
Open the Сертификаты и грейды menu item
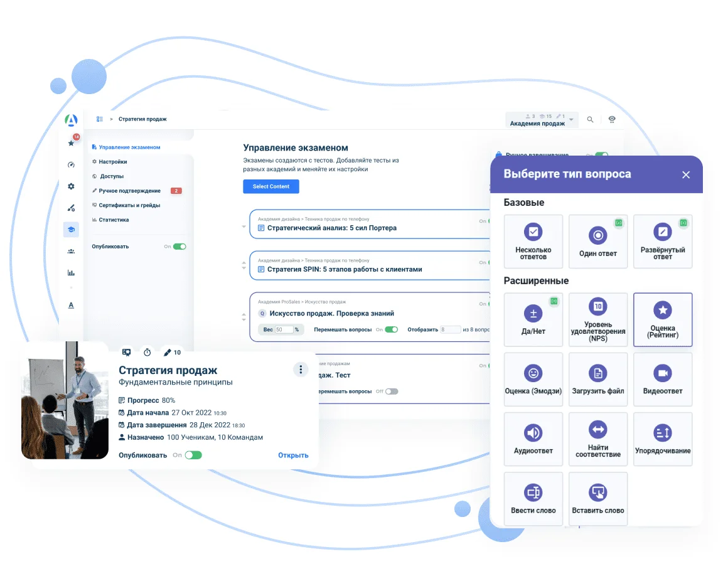(129, 205)
